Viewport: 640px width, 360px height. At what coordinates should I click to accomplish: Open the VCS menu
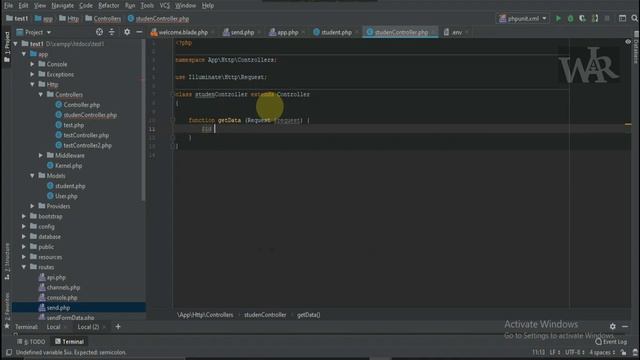[x=164, y=5]
